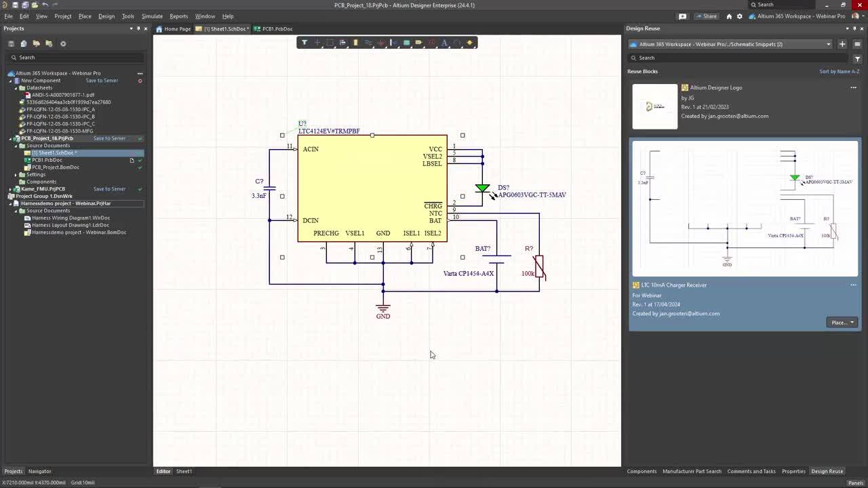Viewport: 868px width, 488px height.
Task: Add a new reuse block with plus button
Action: point(842,44)
